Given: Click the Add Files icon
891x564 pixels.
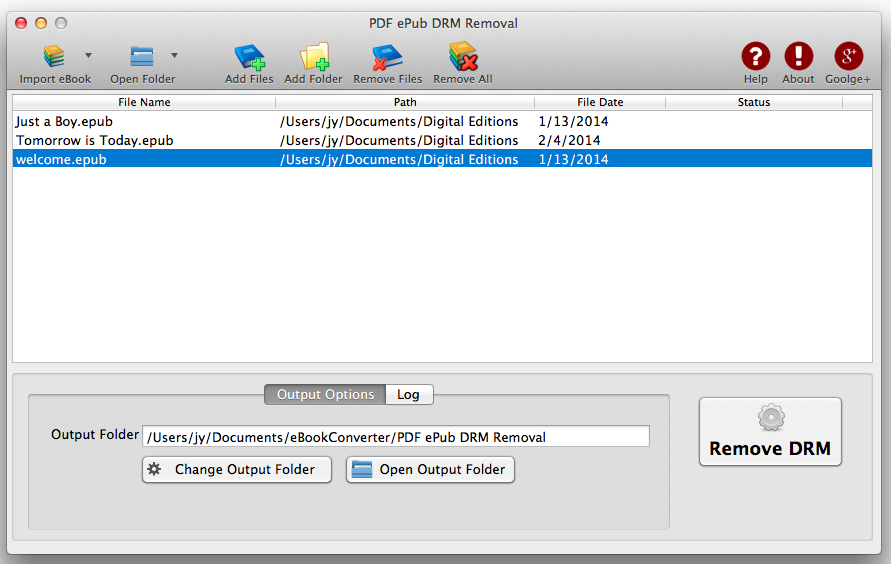Looking at the screenshot, I should pyautogui.click(x=249, y=57).
